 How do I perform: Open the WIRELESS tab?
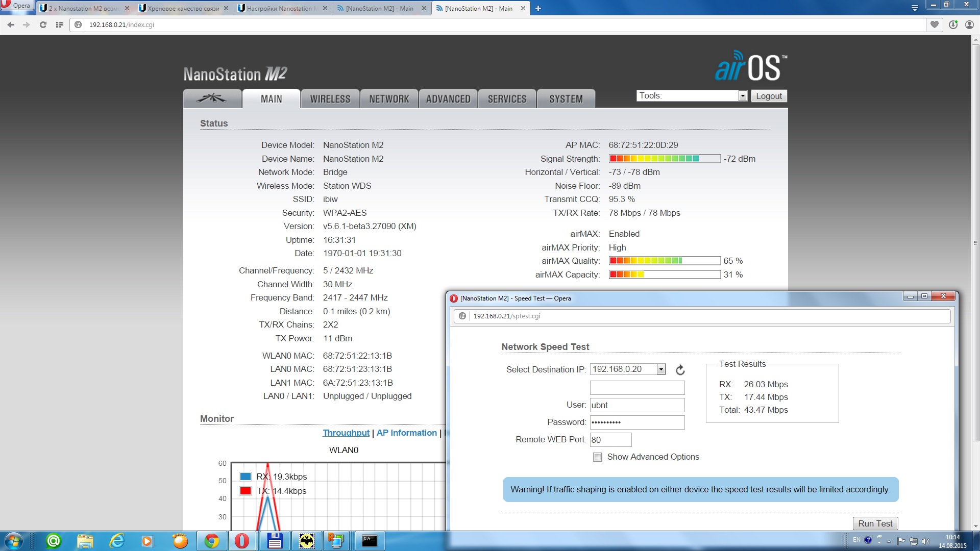[x=330, y=98]
